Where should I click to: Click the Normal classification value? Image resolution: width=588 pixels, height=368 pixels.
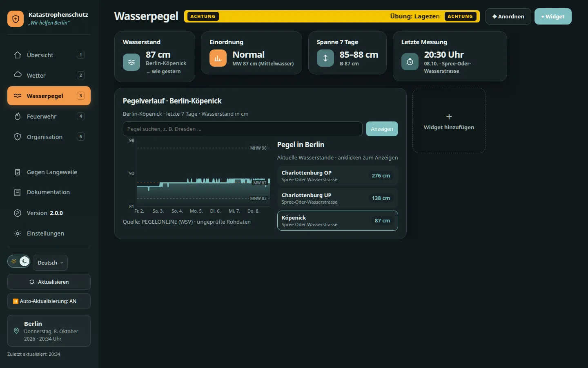coord(248,54)
